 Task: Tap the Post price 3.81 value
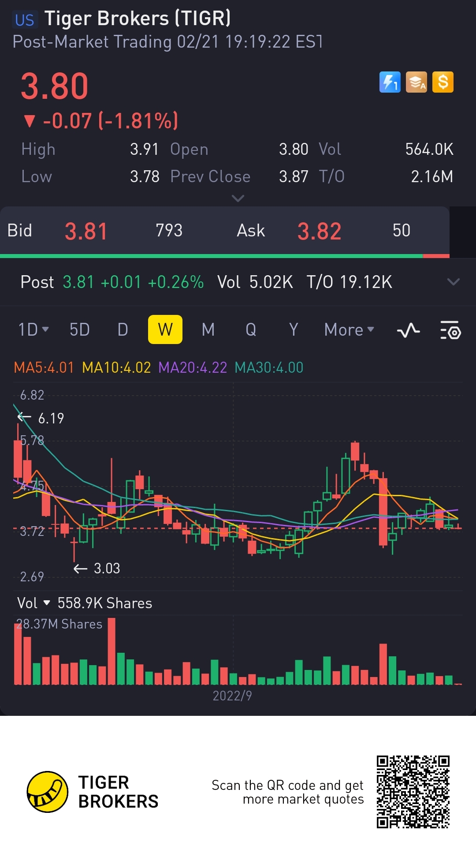(x=78, y=282)
